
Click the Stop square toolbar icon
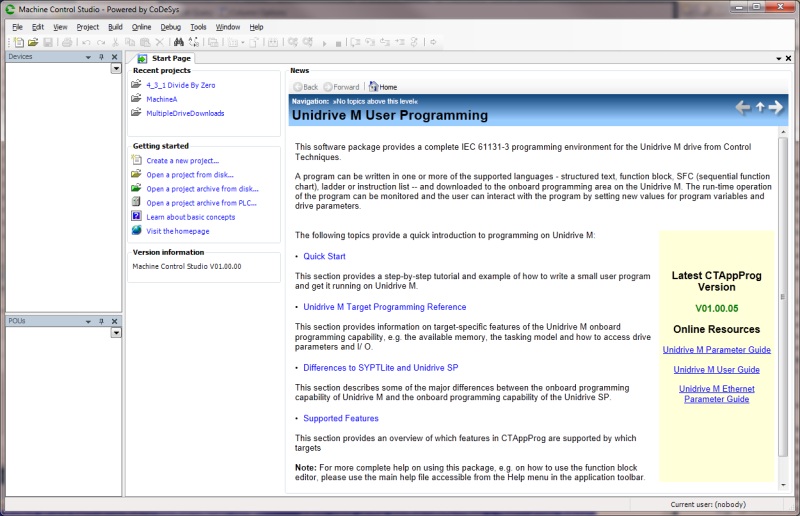(338, 43)
